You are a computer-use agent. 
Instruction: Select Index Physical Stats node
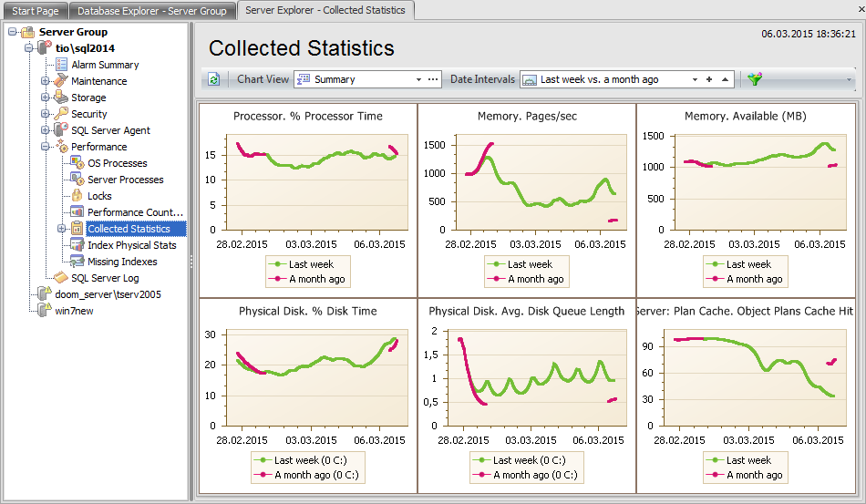click(x=131, y=245)
